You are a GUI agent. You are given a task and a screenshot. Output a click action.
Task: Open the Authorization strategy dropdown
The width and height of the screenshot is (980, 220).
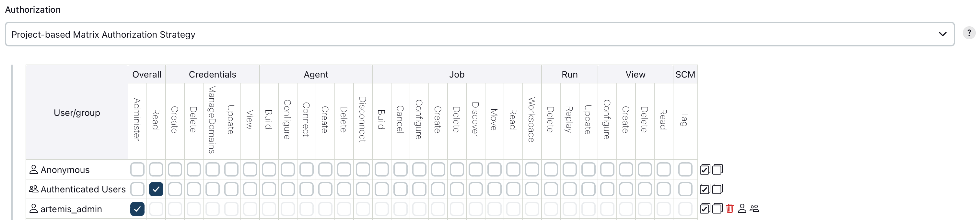pyautogui.click(x=479, y=34)
